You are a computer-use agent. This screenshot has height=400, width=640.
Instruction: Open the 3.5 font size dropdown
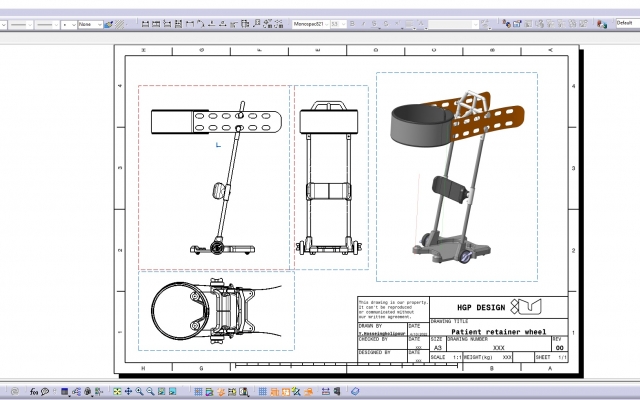tap(338, 24)
